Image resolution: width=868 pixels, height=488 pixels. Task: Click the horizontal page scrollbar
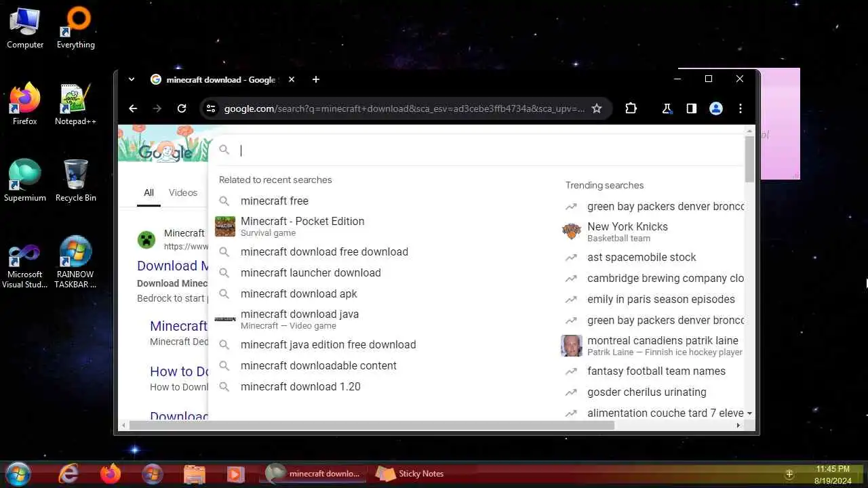point(372,426)
